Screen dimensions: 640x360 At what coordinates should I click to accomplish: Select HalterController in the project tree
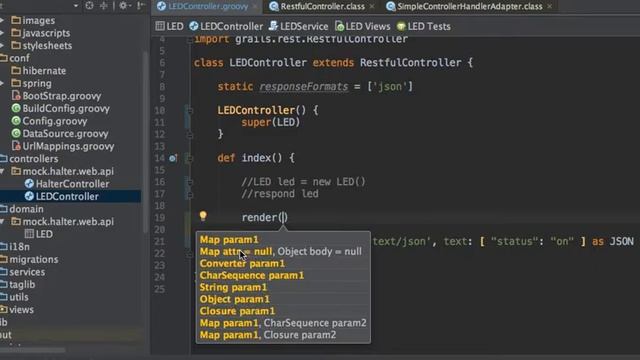(x=72, y=184)
